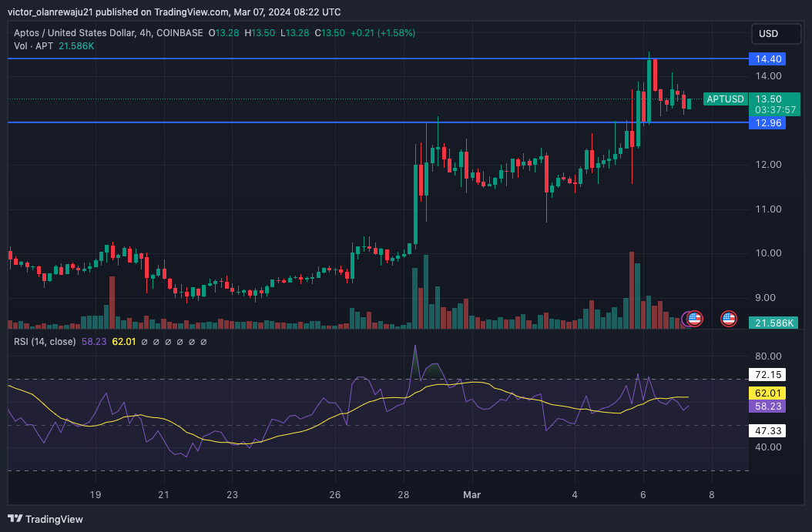Click the 47.33 RSI middle band label
The image size is (812, 532).
(x=767, y=431)
